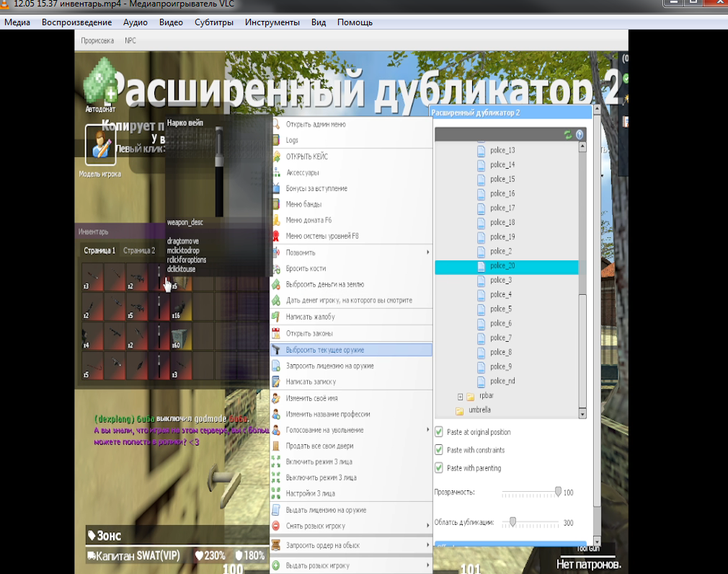728x574 pixels.
Task: Click the red icon for Снять розыск игроку
Action: [x=276, y=525]
